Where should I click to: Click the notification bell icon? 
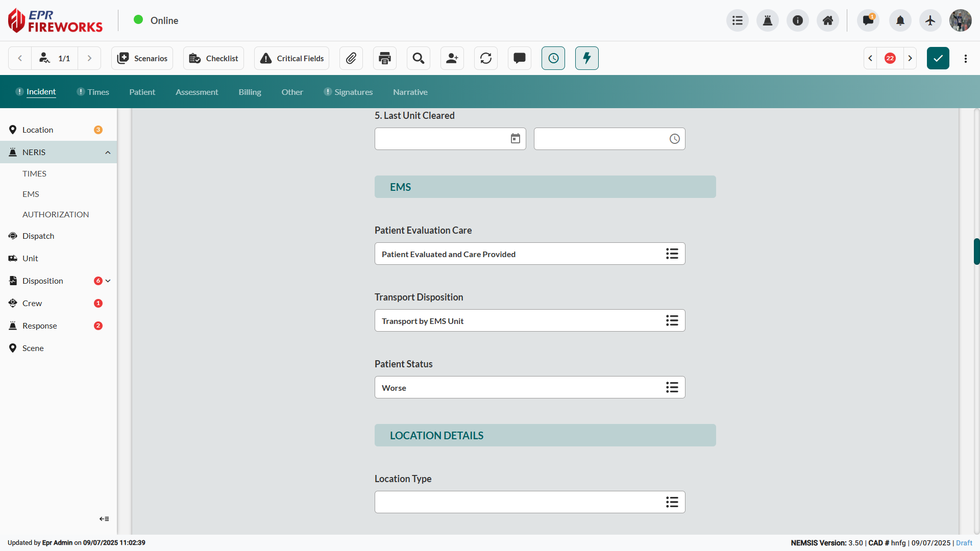point(900,20)
